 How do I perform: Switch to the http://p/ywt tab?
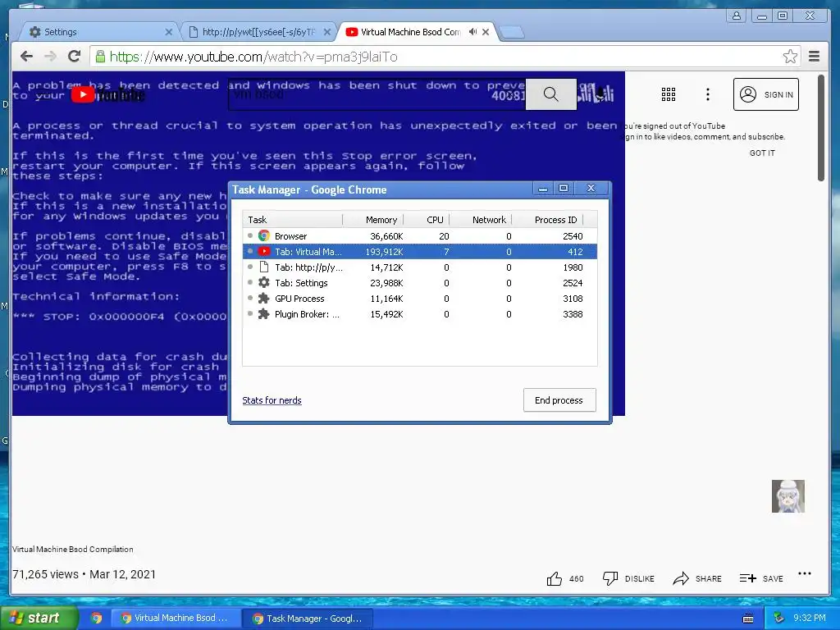[x=258, y=32]
